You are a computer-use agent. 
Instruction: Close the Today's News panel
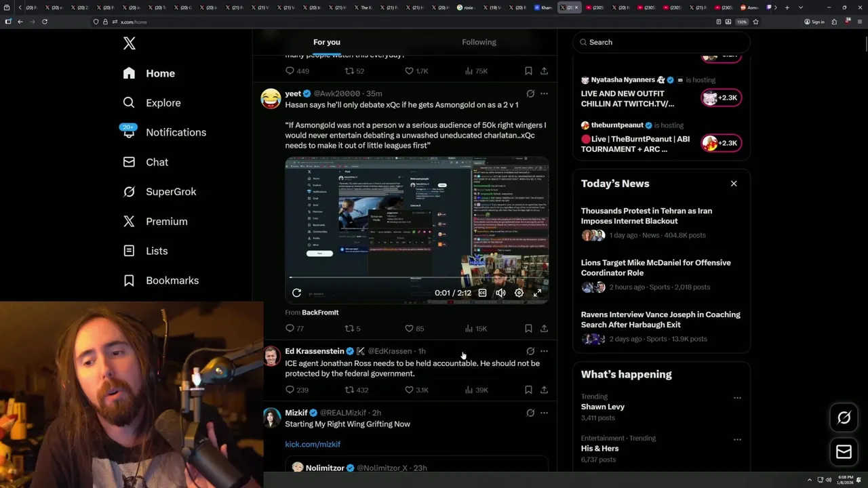[734, 184]
